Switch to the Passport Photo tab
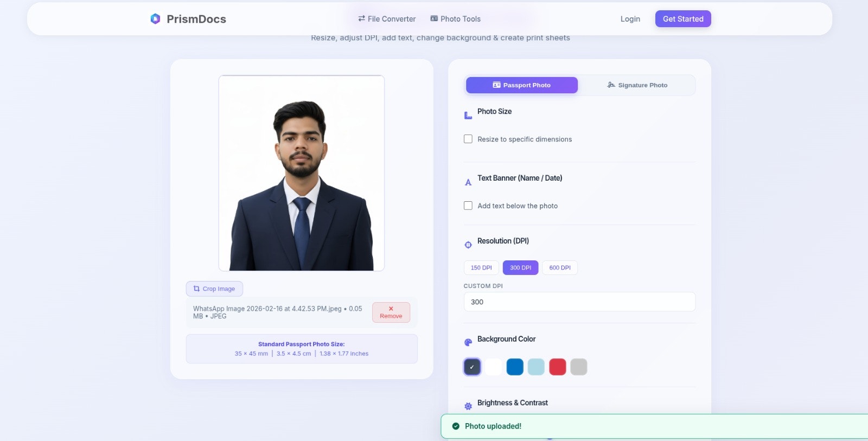The width and height of the screenshot is (868, 441). click(522, 85)
